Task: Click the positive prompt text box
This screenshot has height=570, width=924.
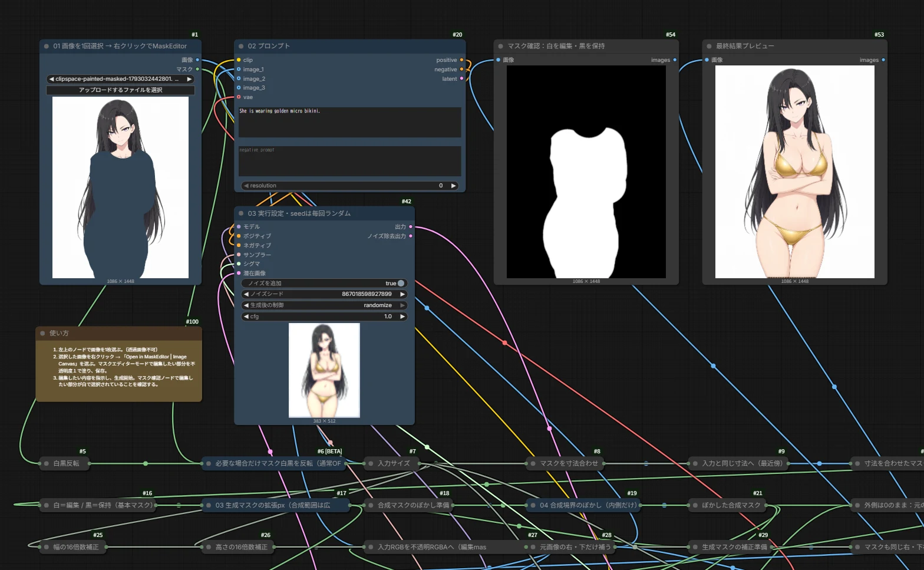Action: pos(350,122)
